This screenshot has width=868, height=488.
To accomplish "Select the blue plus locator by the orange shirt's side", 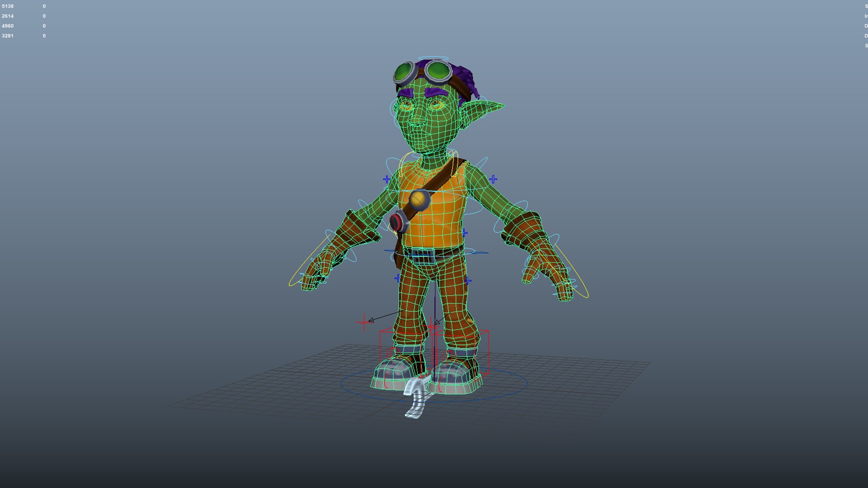I will click(x=464, y=233).
